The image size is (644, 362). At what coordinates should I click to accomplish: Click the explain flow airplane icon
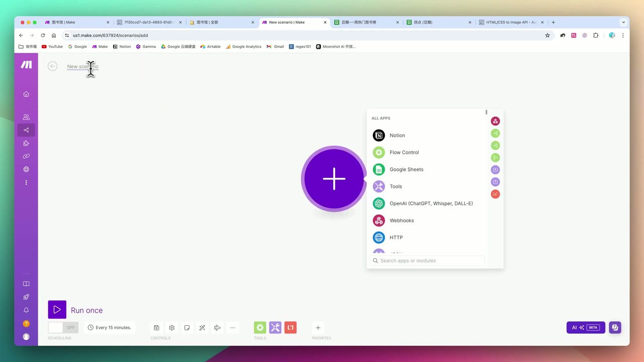[x=217, y=328]
